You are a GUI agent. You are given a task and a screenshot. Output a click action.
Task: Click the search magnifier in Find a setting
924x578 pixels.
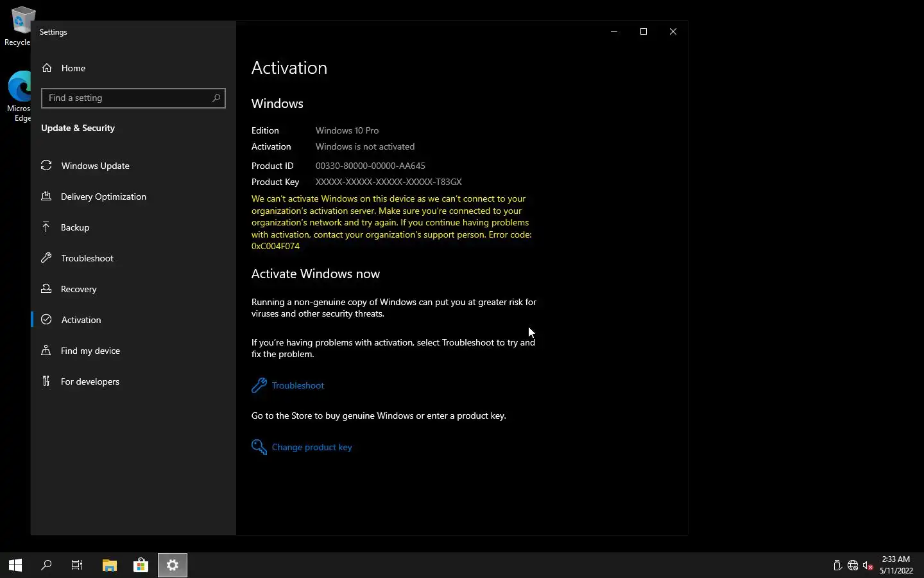[216, 98]
